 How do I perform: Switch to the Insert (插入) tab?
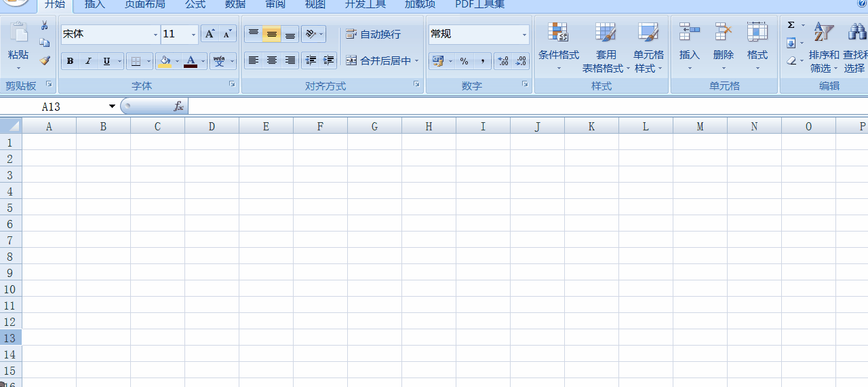(x=95, y=5)
